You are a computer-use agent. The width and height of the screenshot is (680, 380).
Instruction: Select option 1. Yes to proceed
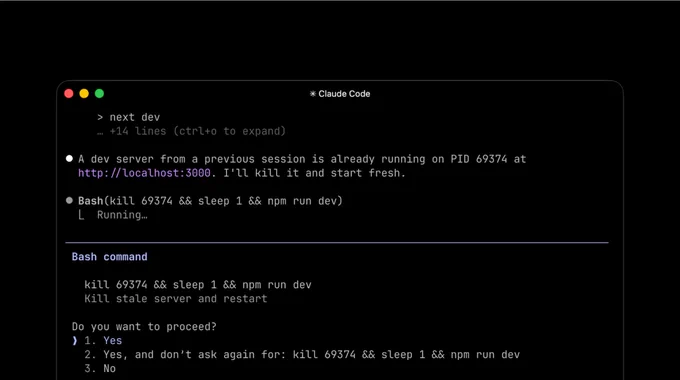103,341
